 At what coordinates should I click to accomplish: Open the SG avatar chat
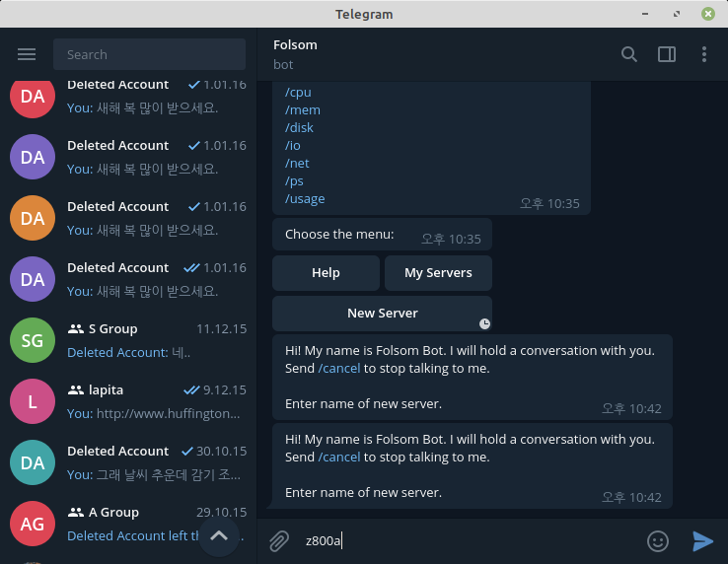[x=33, y=340]
